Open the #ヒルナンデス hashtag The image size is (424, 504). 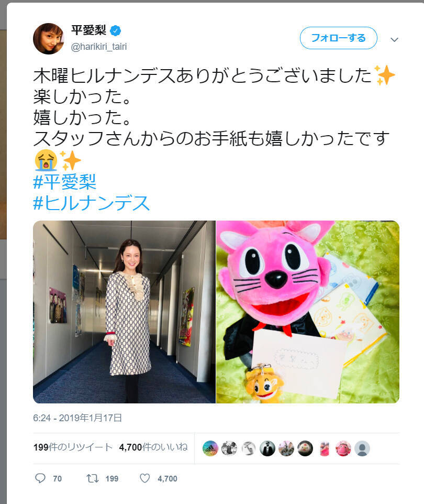point(92,203)
